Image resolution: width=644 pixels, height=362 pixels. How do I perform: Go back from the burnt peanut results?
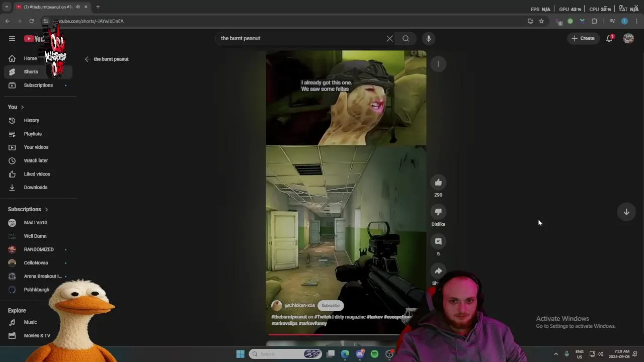point(88,59)
